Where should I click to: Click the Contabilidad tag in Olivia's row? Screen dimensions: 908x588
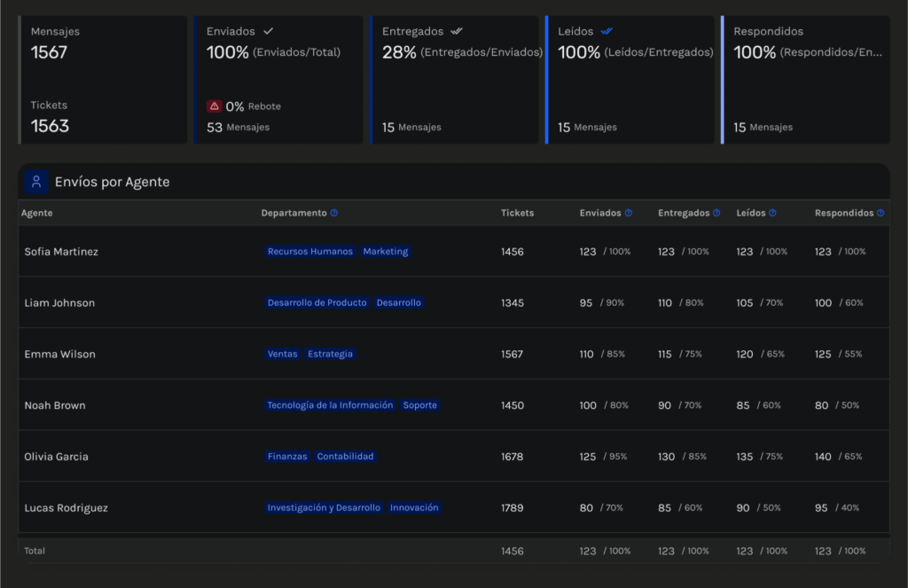click(346, 457)
